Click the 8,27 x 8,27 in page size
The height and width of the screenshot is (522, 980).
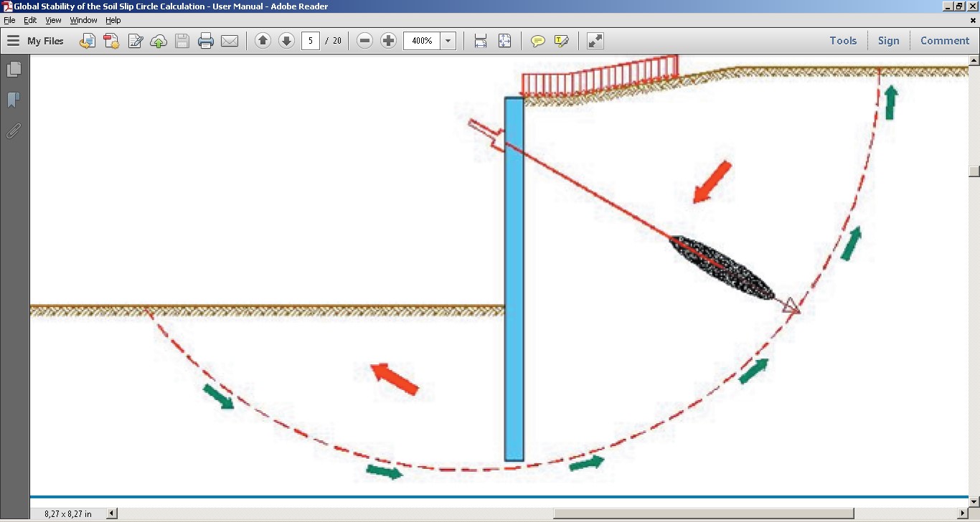tap(68, 513)
